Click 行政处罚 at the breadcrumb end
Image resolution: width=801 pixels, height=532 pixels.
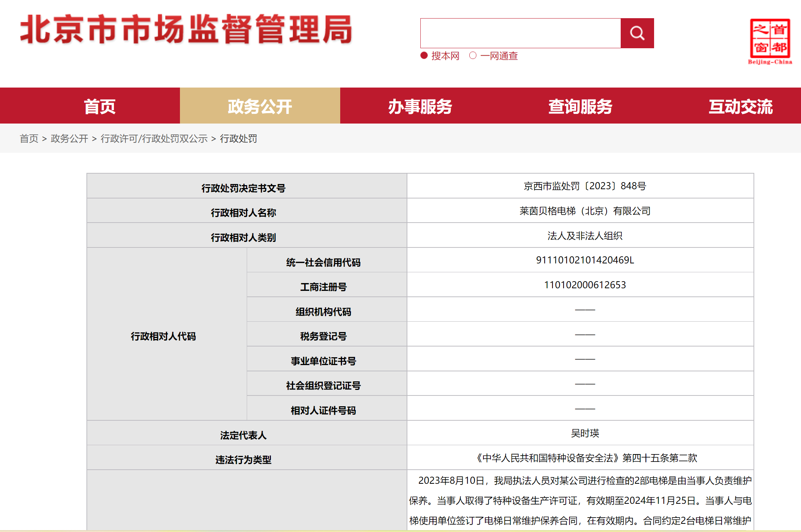[239, 139]
